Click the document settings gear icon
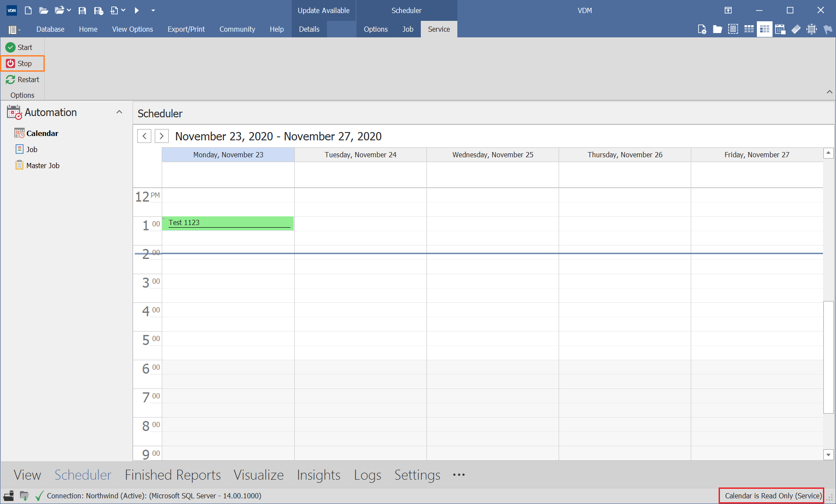Screen dimensions: 836x504 pyautogui.click(x=702, y=29)
